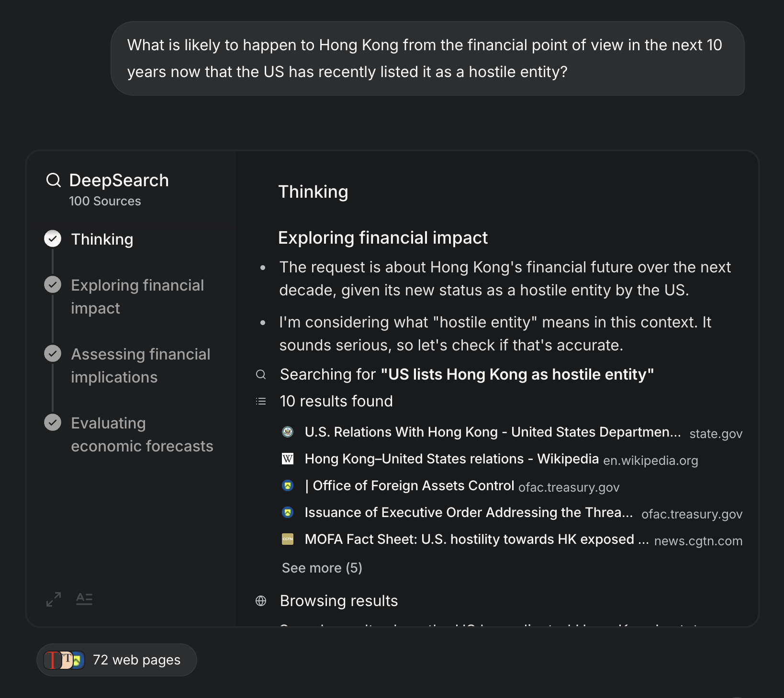
Task: Click the DeepSearch title
Action: [x=119, y=180]
